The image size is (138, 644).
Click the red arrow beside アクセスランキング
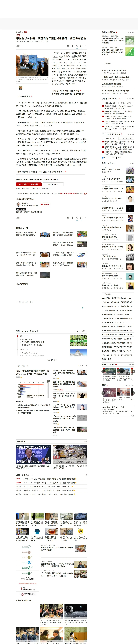coord(120,99)
